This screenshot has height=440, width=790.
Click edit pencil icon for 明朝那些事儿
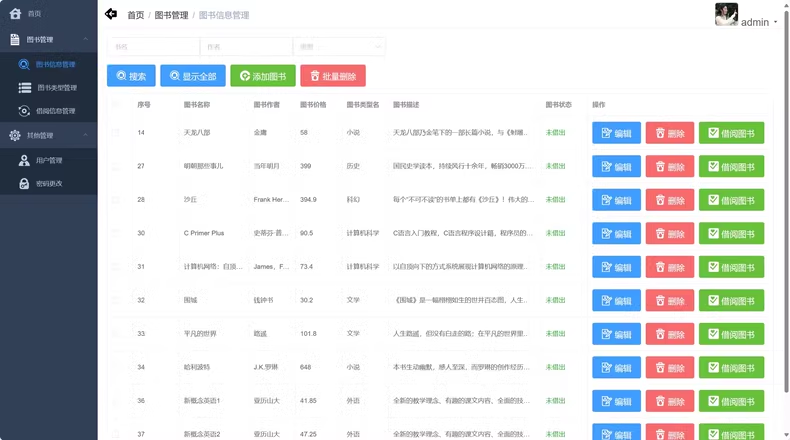coord(607,166)
